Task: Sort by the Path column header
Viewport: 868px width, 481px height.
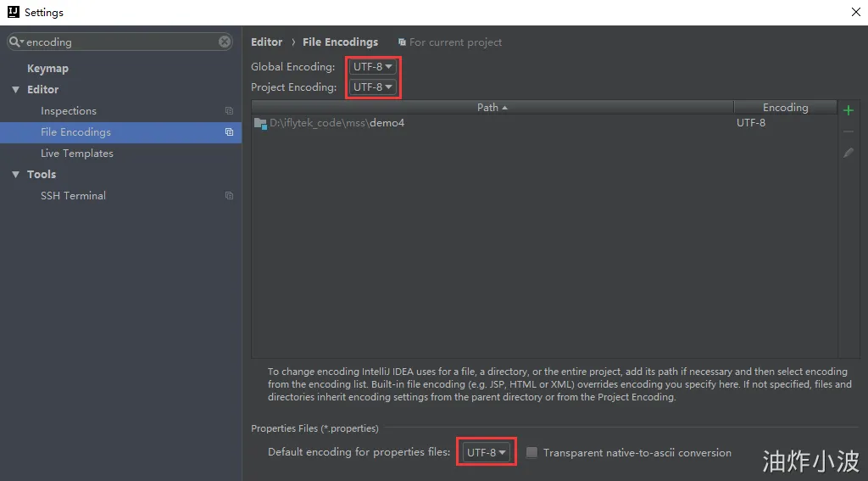Action: [492, 108]
